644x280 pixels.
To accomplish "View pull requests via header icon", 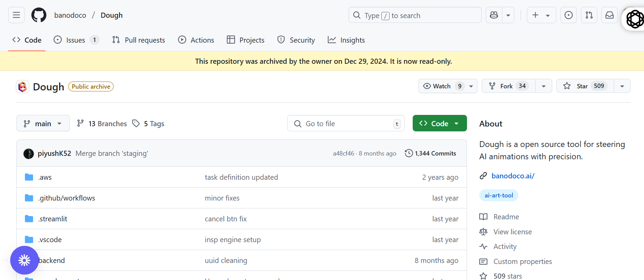I will click(x=589, y=15).
